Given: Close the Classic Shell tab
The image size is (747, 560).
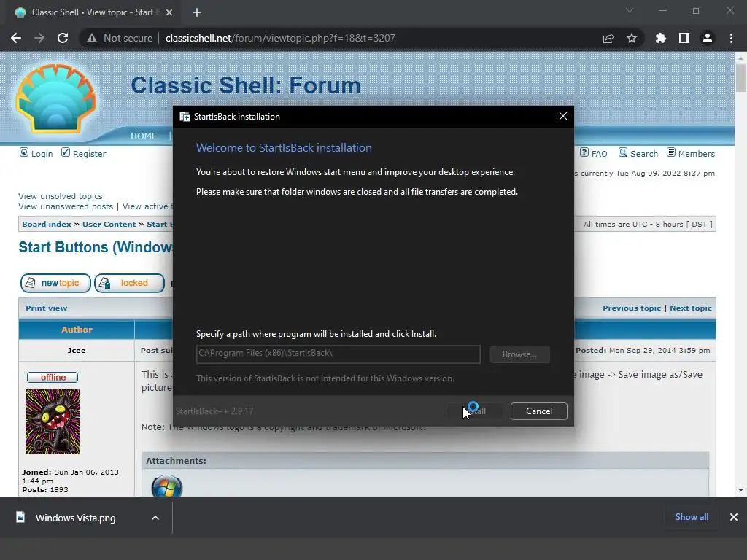Looking at the screenshot, I should pyautogui.click(x=169, y=12).
